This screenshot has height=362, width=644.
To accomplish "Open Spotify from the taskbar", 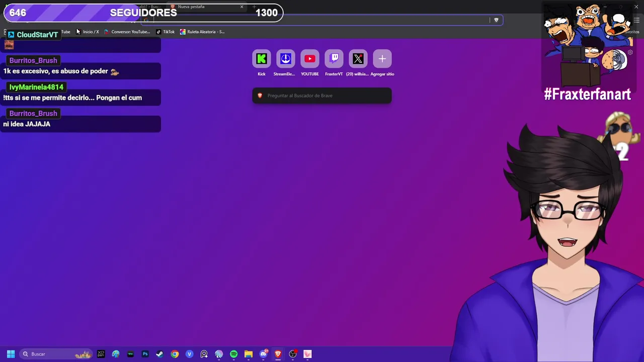I will [233, 354].
